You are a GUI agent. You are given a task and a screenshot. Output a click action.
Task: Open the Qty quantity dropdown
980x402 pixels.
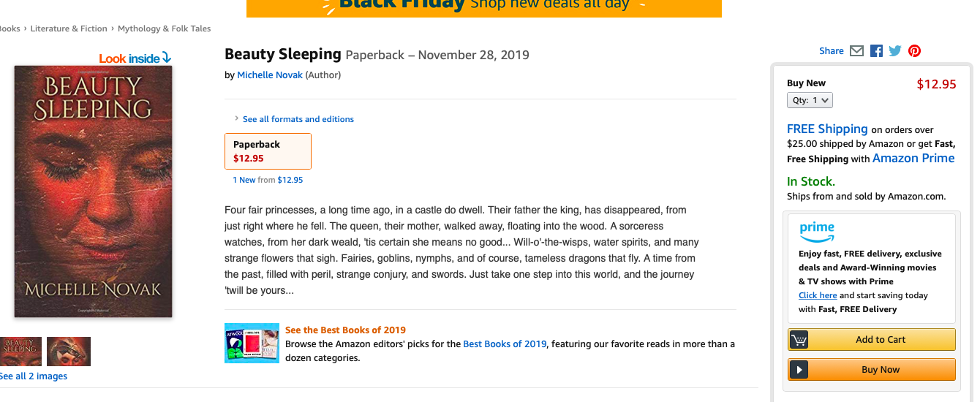pyautogui.click(x=810, y=100)
